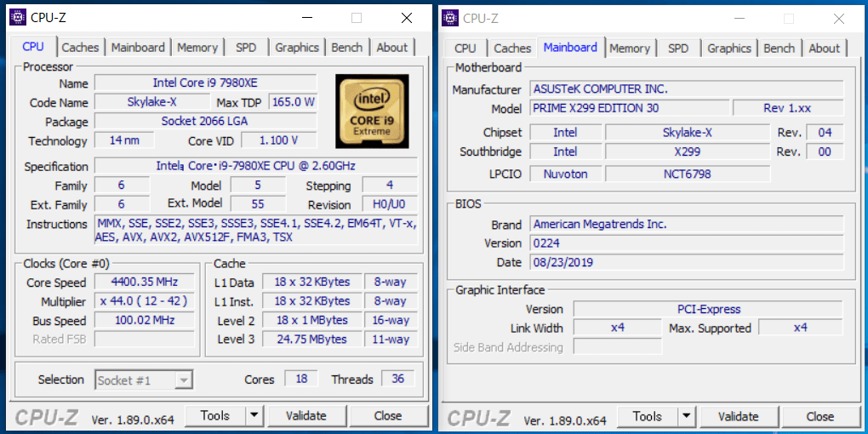Screen dimensions: 868x434
Task: Click the Specification field i9-7980XE CPU @ 2.60GHz
Action: pyautogui.click(x=256, y=166)
